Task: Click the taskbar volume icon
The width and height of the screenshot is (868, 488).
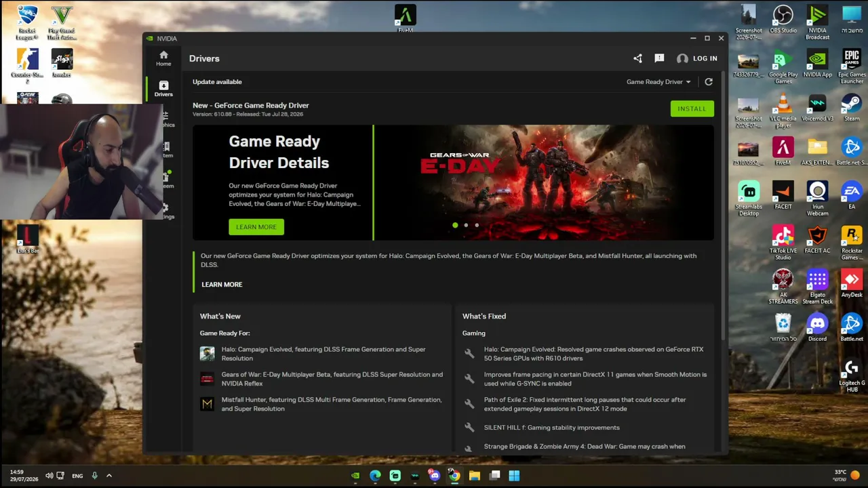Action: (49, 476)
